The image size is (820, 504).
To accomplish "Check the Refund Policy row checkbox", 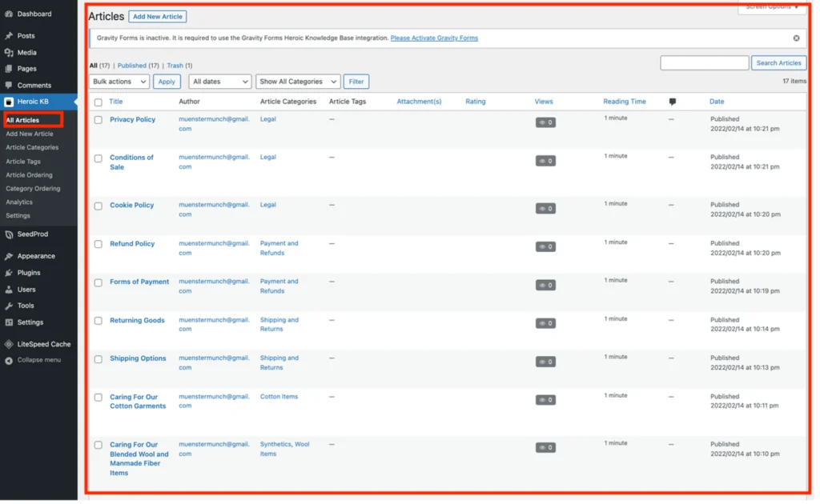I will point(98,246).
